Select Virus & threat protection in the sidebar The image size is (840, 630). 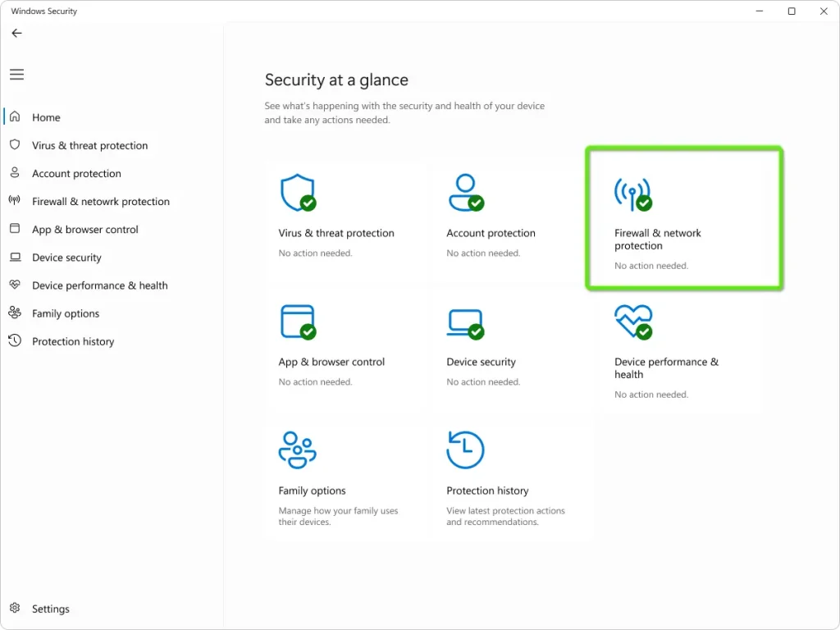pos(89,145)
